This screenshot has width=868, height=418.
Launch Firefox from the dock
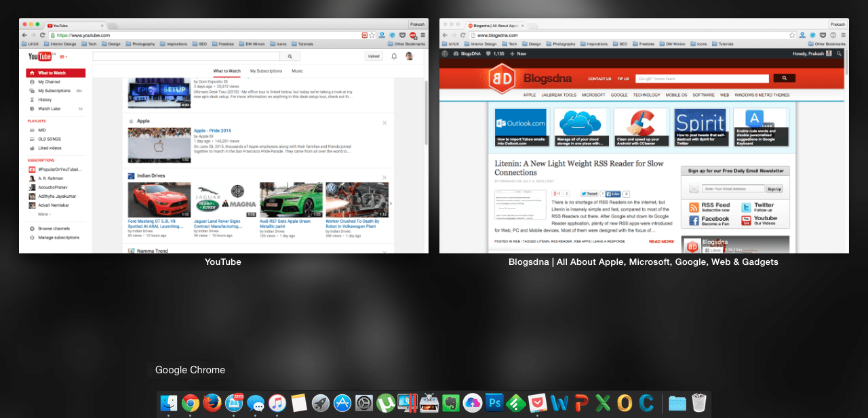tap(212, 403)
